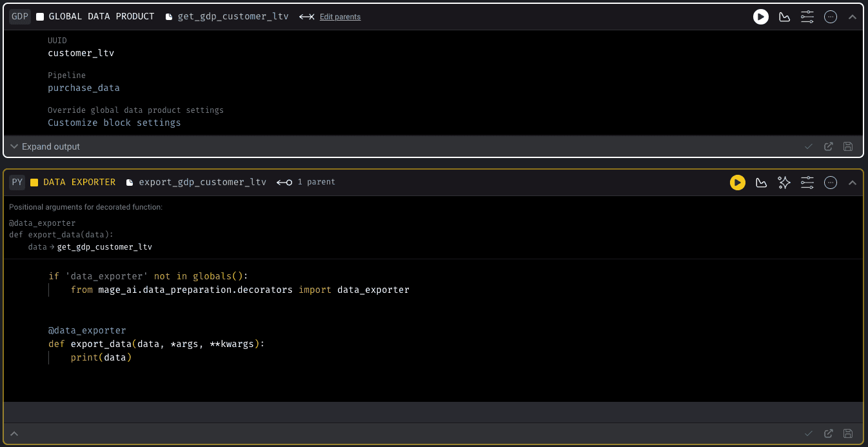Image resolution: width=868 pixels, height=447 pixels.
Task: Click the PY language badge
Action: [17, 183]
